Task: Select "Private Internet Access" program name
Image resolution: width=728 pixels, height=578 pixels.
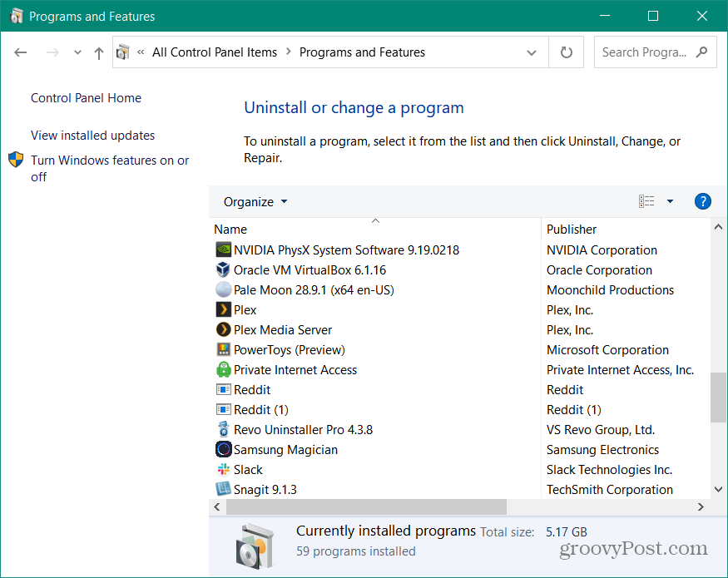Action: click(x=295, y=369)
